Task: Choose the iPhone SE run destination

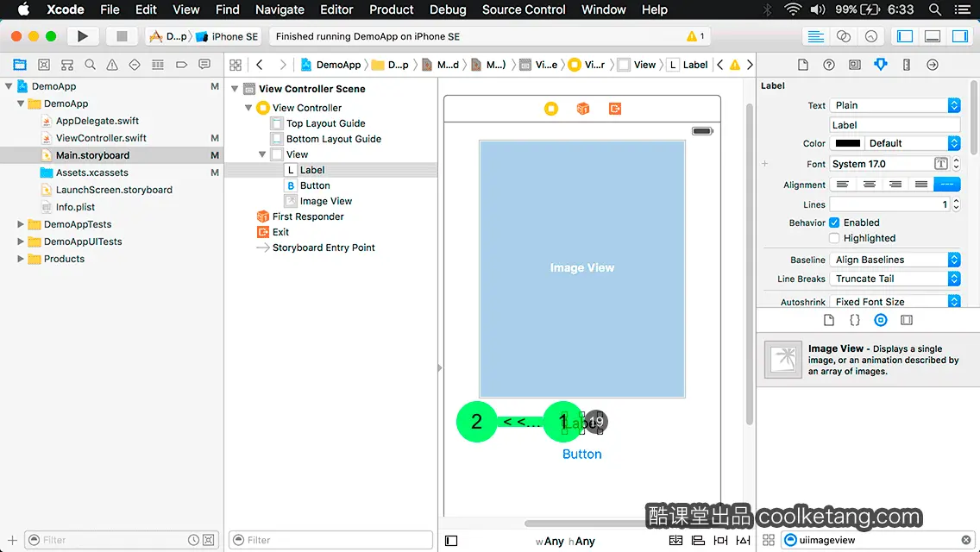Action: click(x=228, y=36)
